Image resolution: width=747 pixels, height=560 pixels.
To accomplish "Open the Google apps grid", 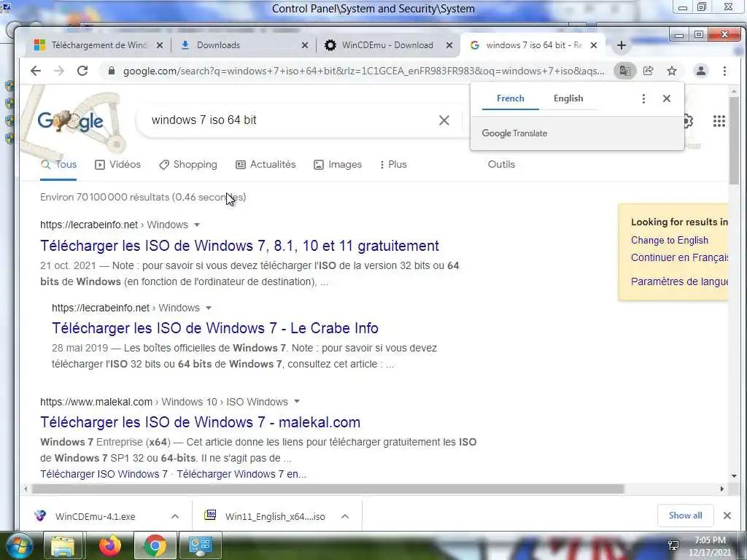I will click(x=719, y=121).
